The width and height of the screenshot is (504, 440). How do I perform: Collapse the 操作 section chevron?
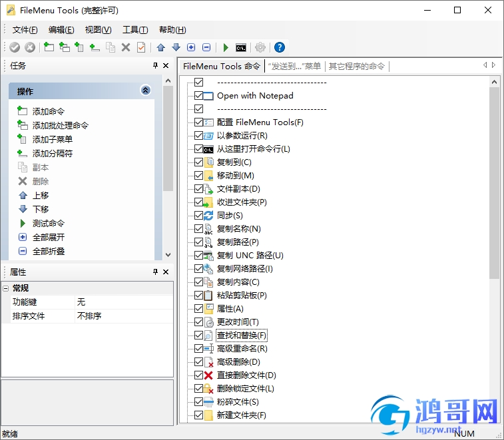tap(145, 91)
